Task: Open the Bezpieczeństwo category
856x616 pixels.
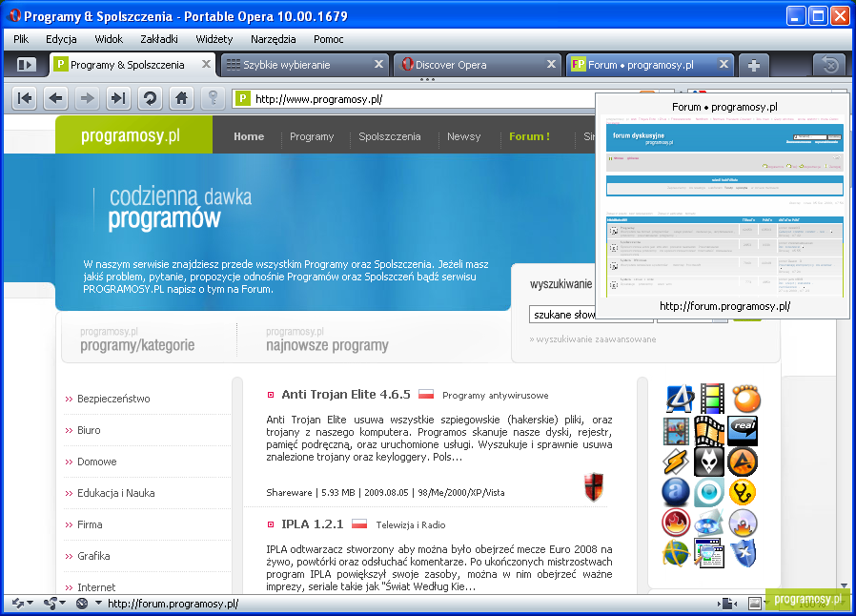Action: [113, 399]
